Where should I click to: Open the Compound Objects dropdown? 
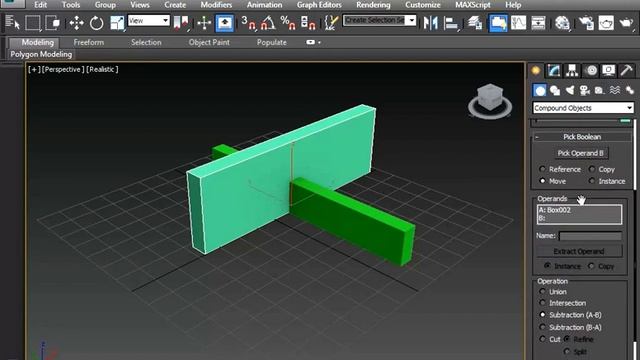tap(583, 108)
